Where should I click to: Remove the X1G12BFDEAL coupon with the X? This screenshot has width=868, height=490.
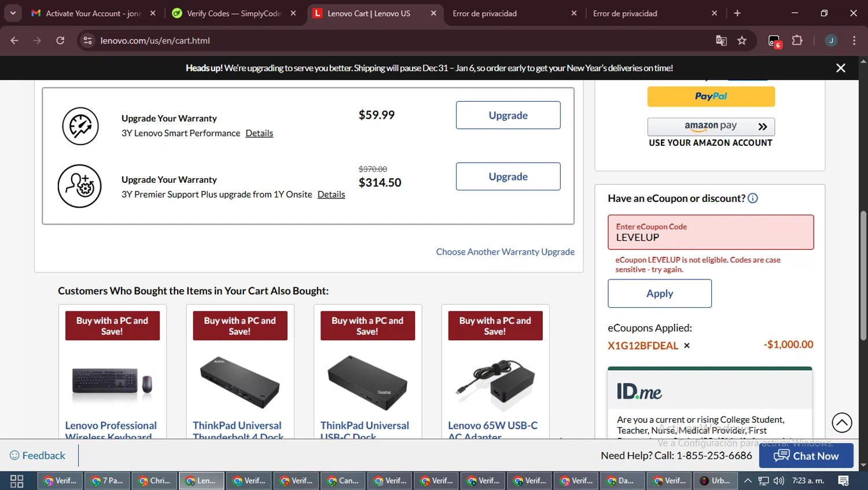pos(687,345)
